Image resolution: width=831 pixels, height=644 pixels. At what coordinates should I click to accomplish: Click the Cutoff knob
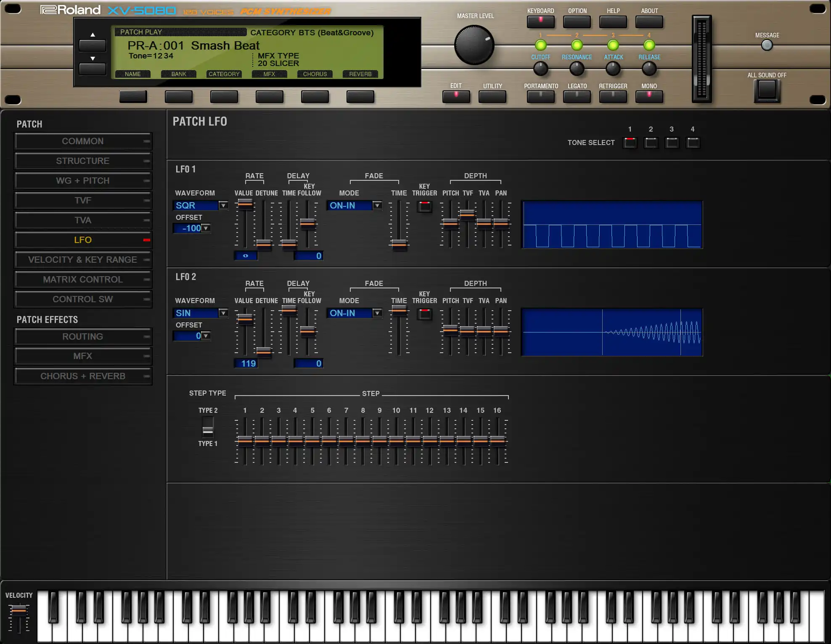click(x=540, y=69)
